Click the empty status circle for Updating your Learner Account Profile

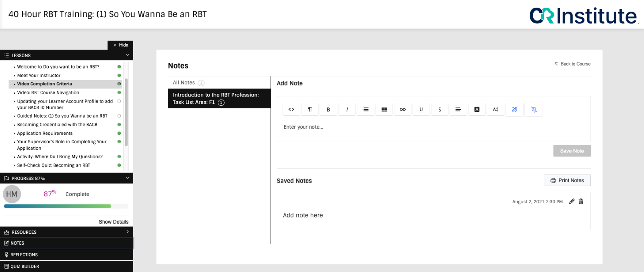pos(119,101)
